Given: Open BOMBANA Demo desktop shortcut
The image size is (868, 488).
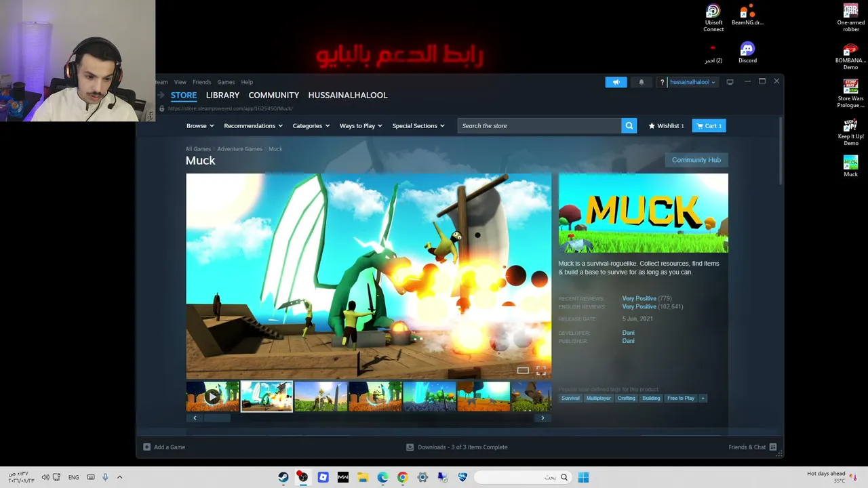Looking at the screenshot, I should (x=850, y=56).
